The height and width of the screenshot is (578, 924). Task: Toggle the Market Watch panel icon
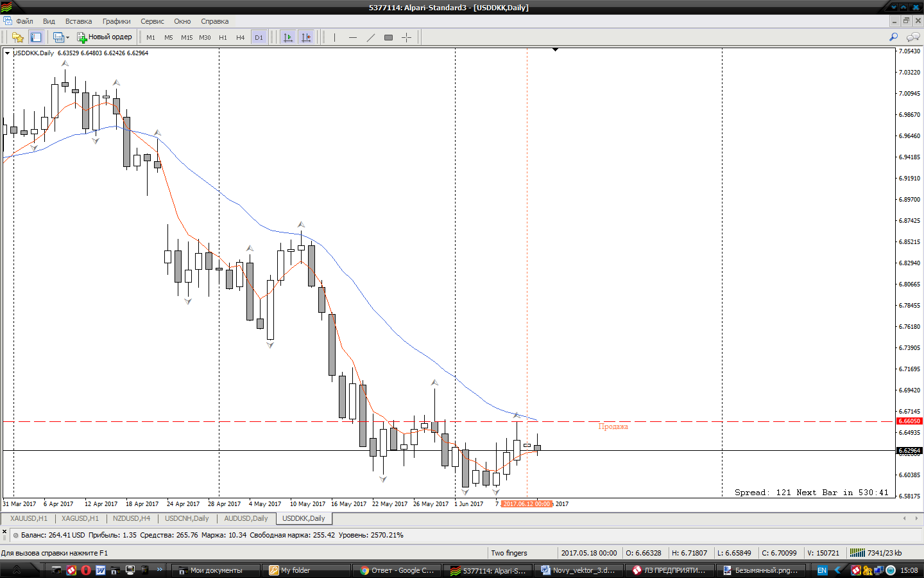(x=36, y=37)
